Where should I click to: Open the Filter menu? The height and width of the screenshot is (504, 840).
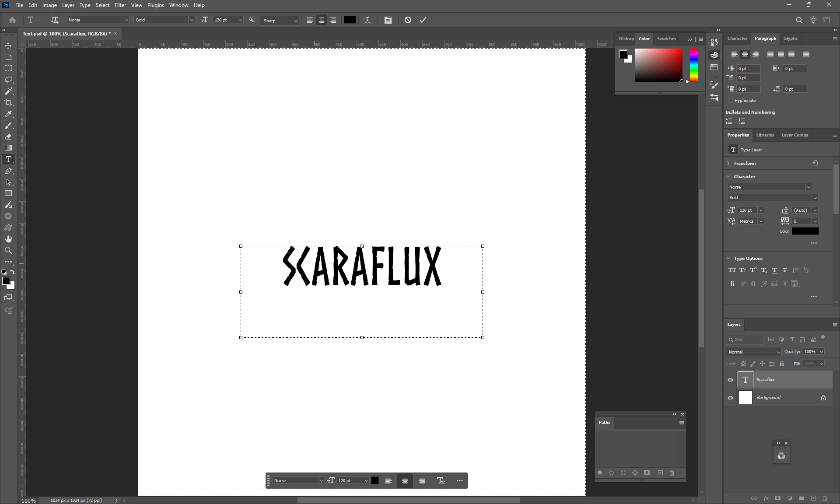tap(120, 5)
